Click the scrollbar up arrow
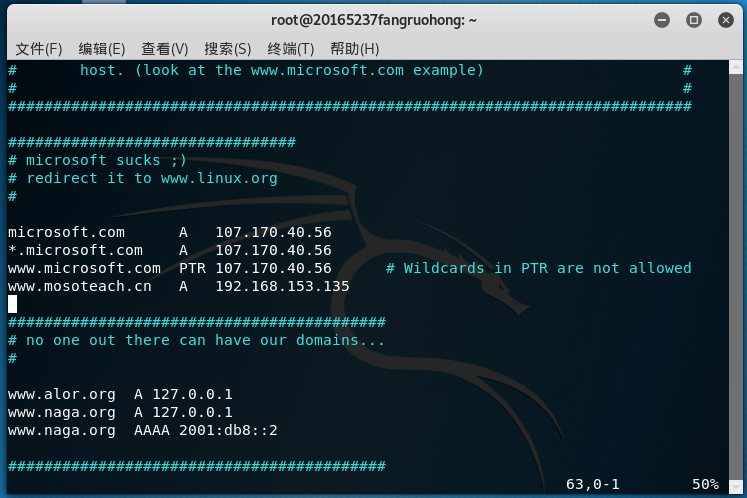Viewport: 747px width, 498px height. coord(736,67)
